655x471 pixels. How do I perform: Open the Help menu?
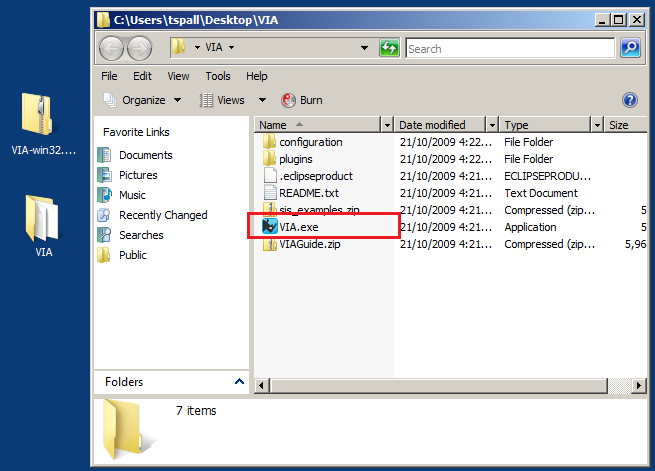[256, 76]
